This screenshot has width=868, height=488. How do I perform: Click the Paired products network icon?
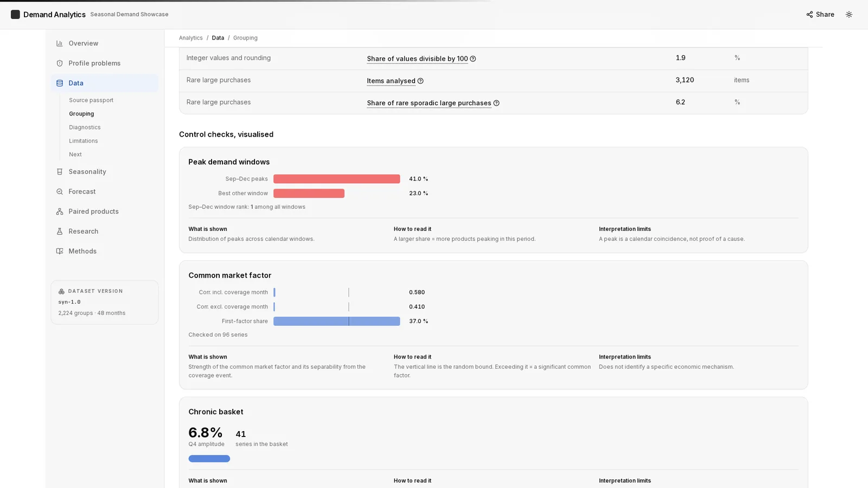(x=60, y=211)
